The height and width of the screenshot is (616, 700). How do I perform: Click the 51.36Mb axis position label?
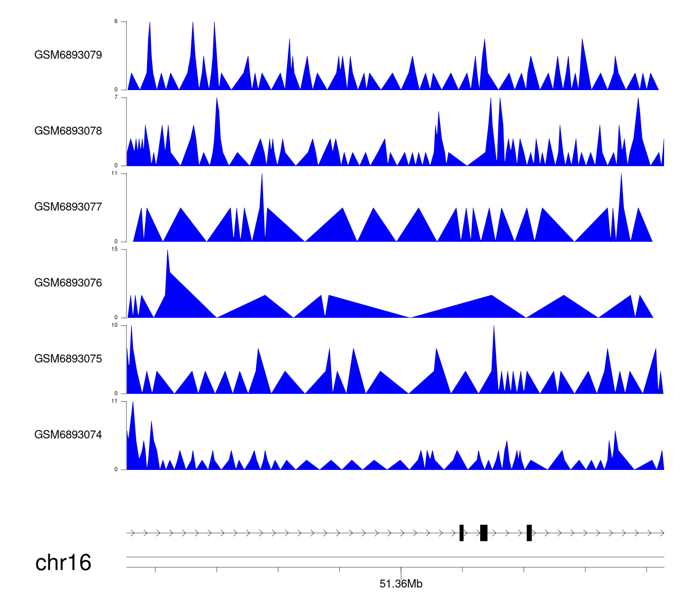click(401, 584)
